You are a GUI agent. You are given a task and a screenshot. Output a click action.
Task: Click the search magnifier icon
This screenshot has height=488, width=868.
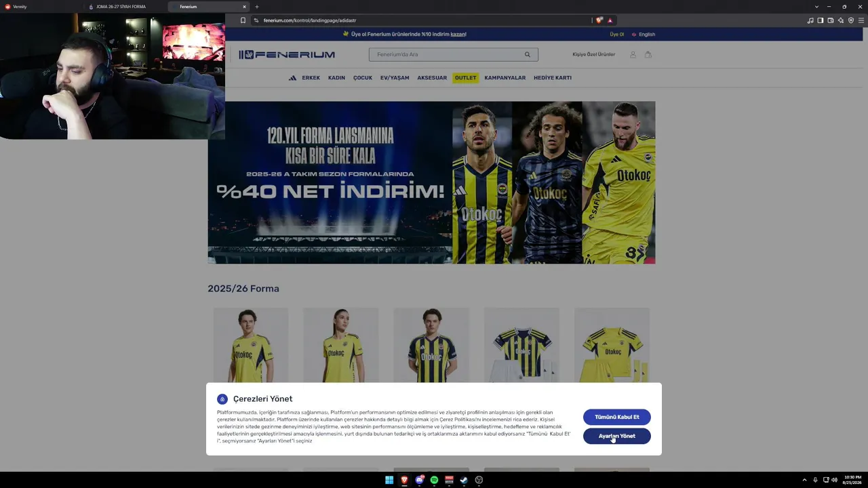[527, 54]
